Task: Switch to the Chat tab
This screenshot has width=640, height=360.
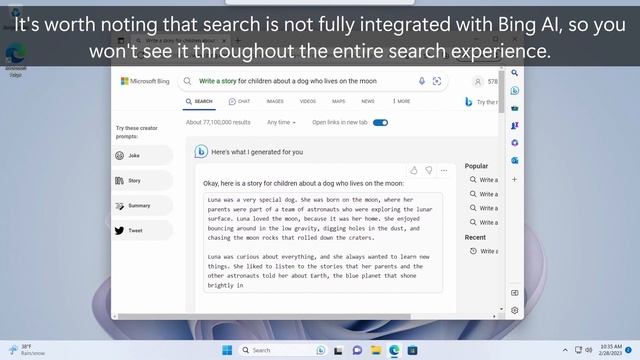Action: (x=239, y=101)
